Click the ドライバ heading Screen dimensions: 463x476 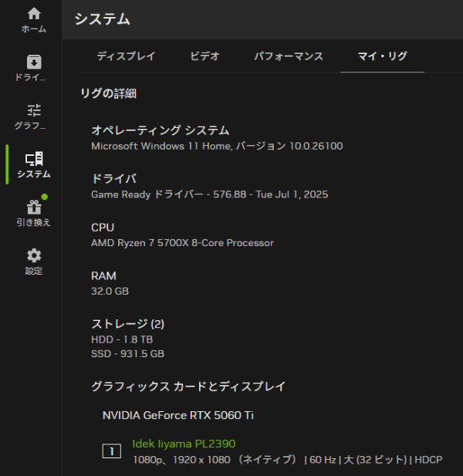tap(114, 178)
